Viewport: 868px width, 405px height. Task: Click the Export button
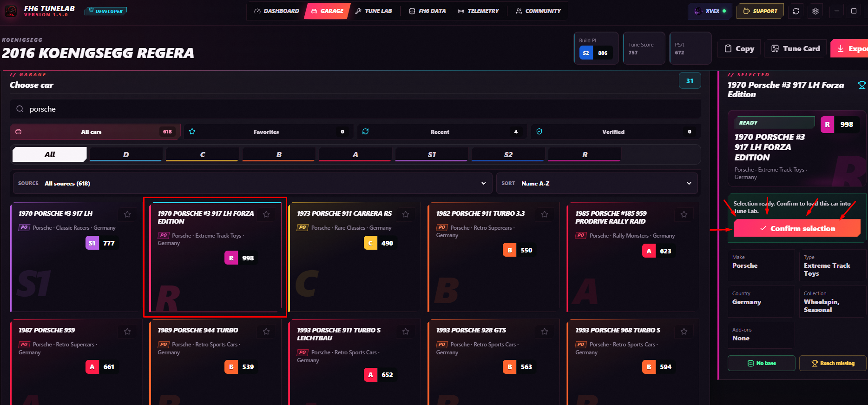(850, 48)
